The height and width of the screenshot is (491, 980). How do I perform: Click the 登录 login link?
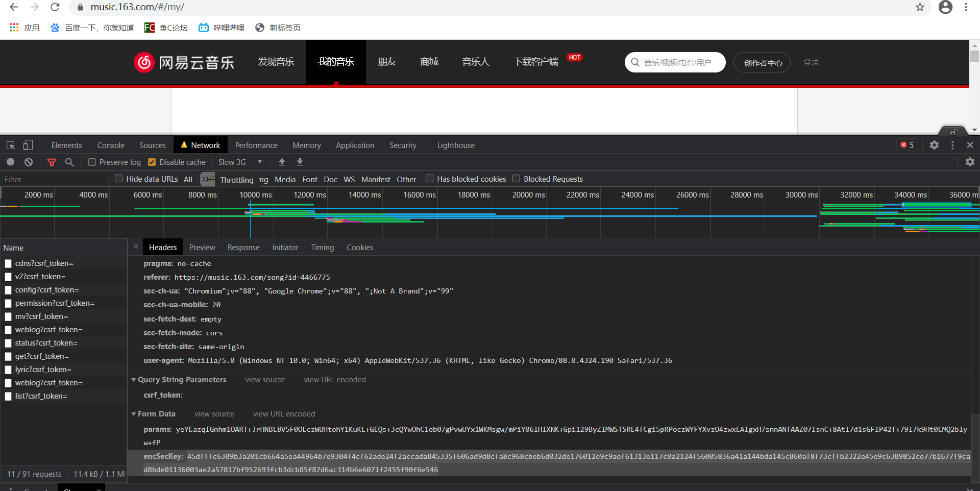click(x=811, y=62)
